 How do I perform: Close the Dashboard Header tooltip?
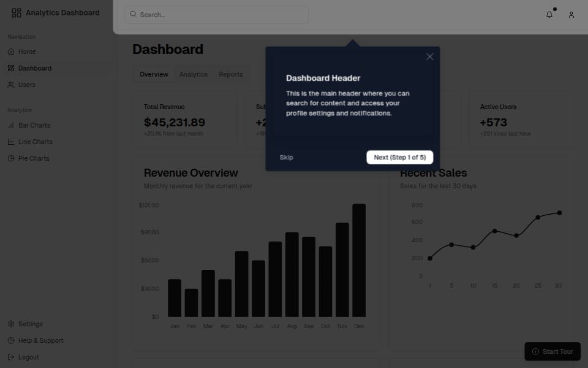(430, 56)
